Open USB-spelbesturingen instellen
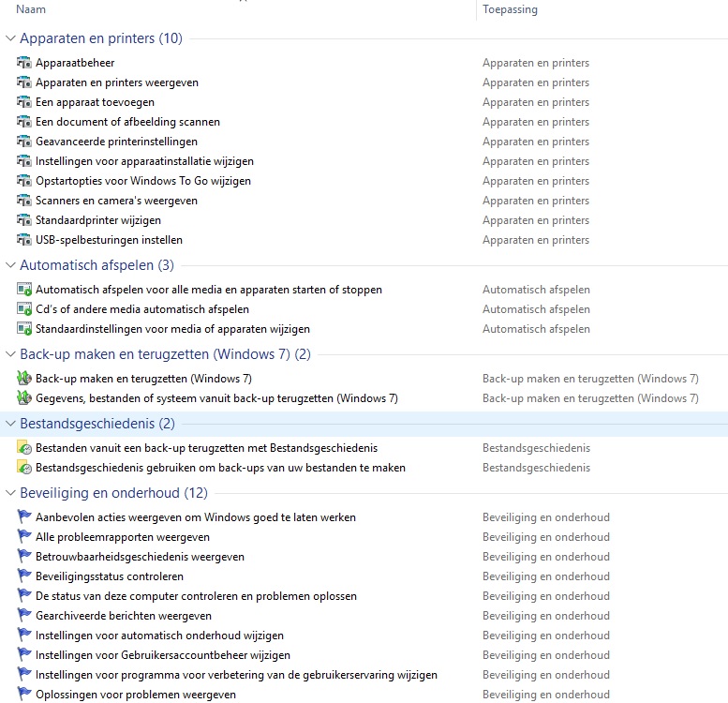Screen dimensions: 728x703 (x=109, y=240)
